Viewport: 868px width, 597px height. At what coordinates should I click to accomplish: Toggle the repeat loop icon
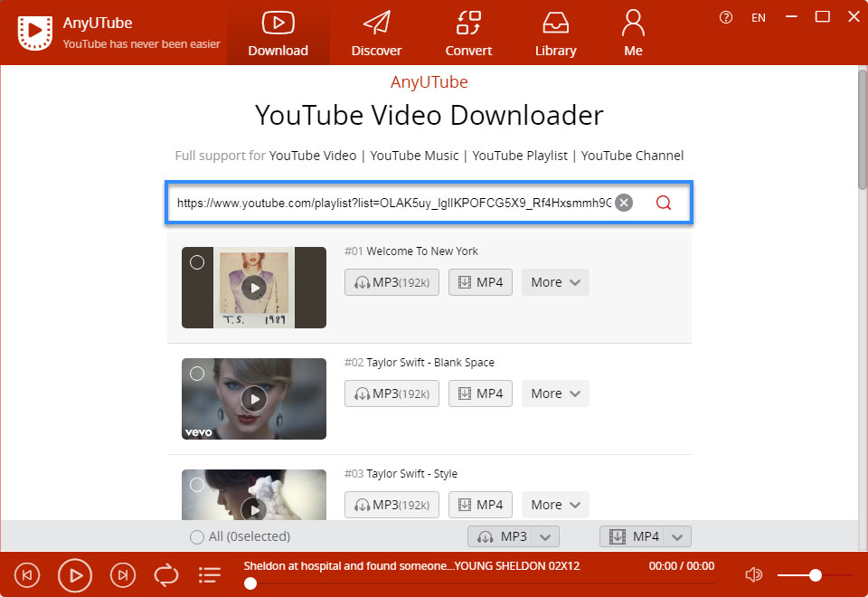166,575
